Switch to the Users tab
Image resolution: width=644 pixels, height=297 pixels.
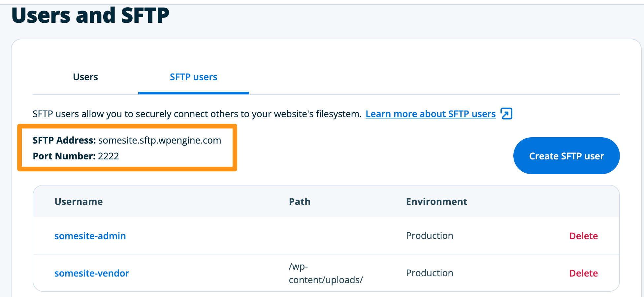[85, 77]
